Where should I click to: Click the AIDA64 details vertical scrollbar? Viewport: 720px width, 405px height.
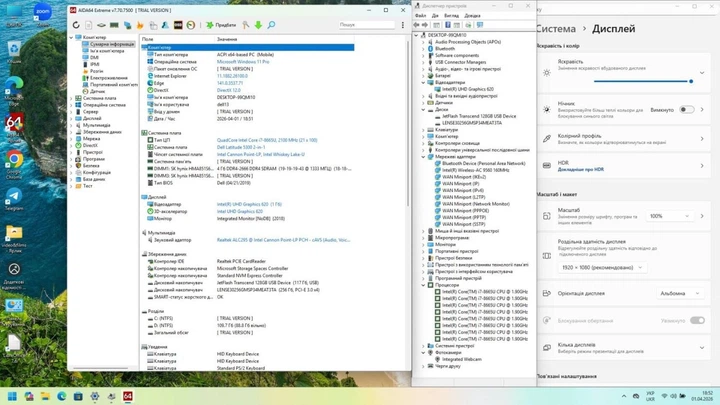pos(408,124)
